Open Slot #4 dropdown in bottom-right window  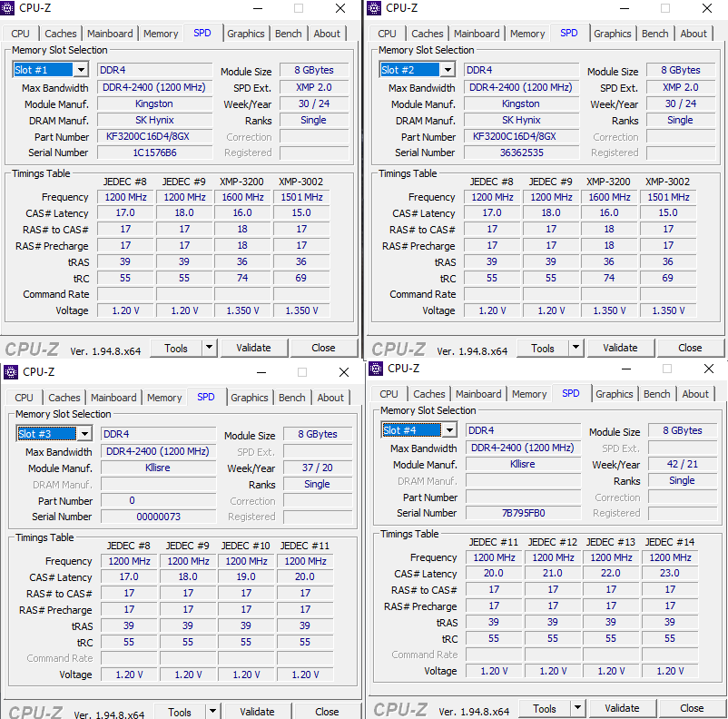point(449,430)
